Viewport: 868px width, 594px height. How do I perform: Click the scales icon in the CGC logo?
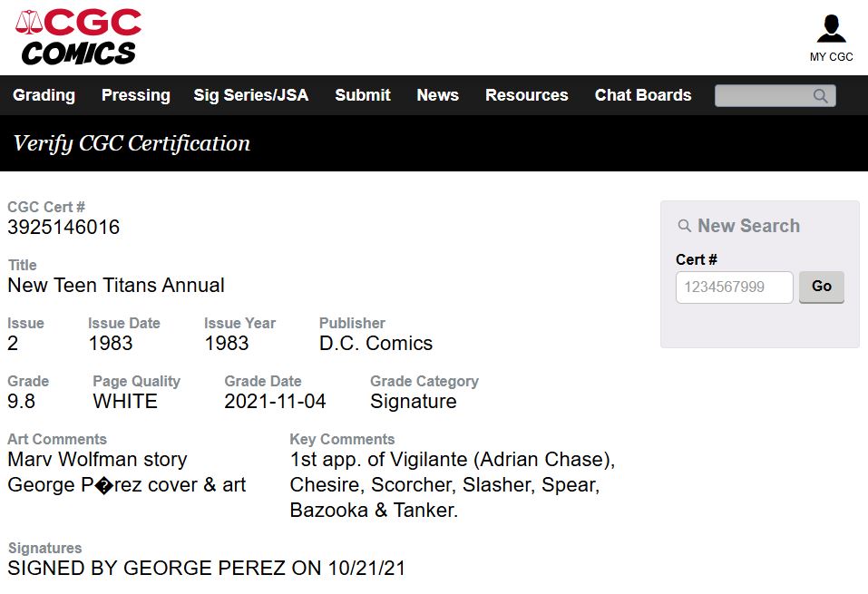[x=29, y=22]
